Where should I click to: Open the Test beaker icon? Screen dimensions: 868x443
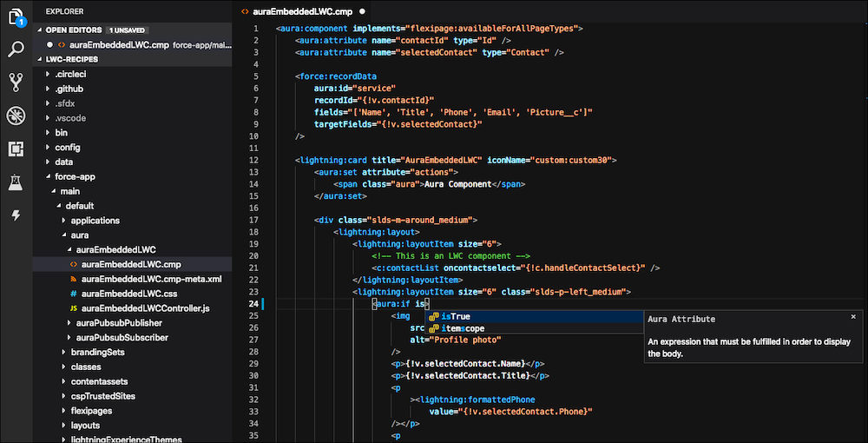[x=16, y=182]
